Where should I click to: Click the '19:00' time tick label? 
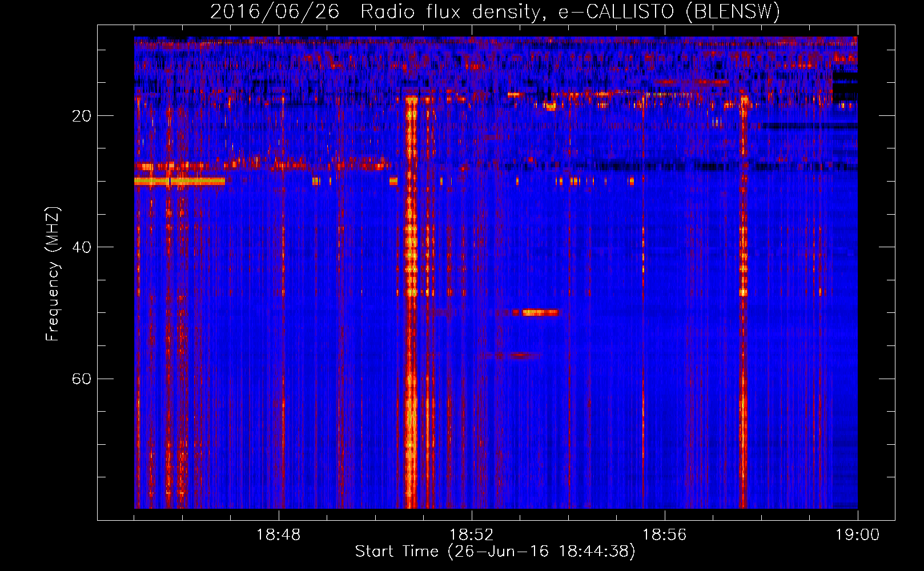pyautogui.click(x=857, y=535)
